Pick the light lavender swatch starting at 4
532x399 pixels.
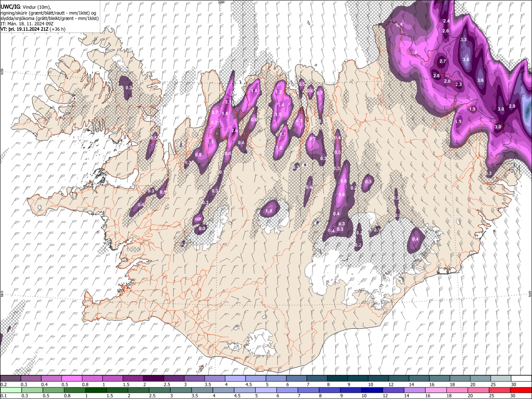point(235,379)
